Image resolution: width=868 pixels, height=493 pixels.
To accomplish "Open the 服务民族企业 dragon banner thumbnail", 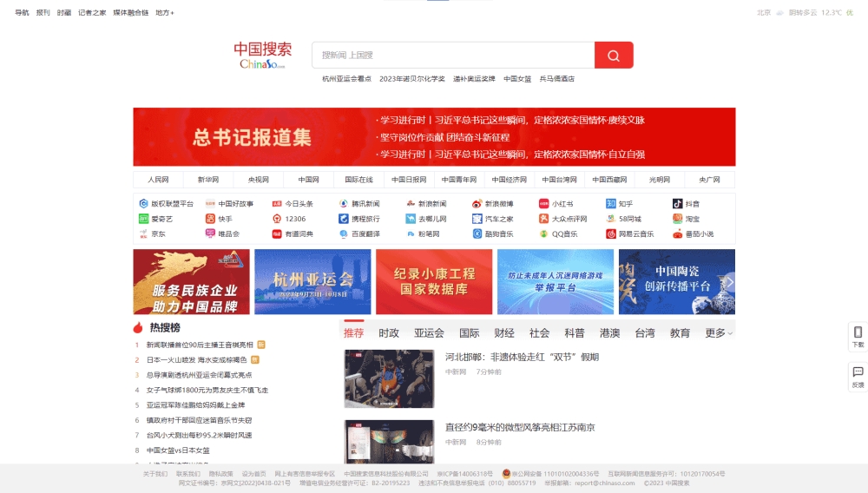I will [191, 281].
